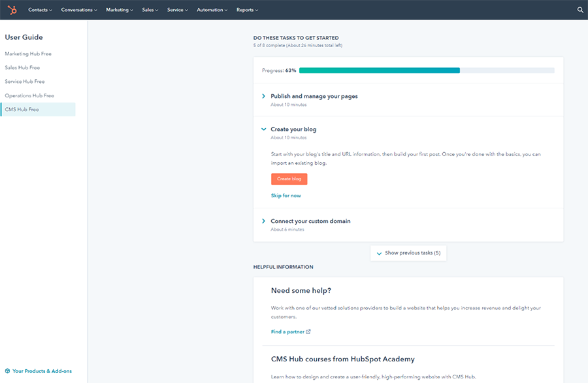Image resolution: width=588 pixels, height=383 pixels.
Task: Click the Connect your custom domain title
Action: [310, 221]
